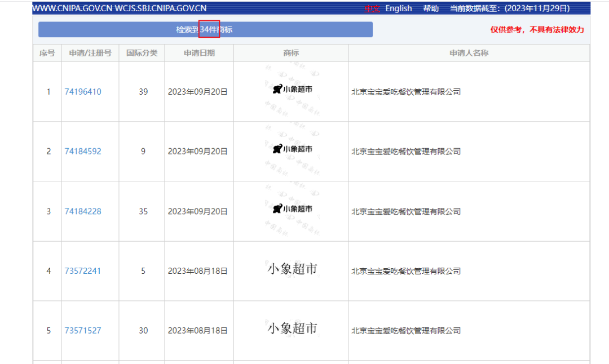Select date 2023年09月20日 in row 1

(198, 92)
